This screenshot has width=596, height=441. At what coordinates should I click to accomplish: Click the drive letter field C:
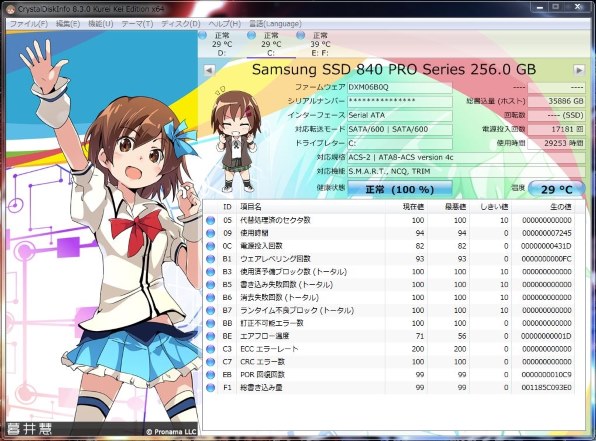pyautogui.click(x=400, y=143)
